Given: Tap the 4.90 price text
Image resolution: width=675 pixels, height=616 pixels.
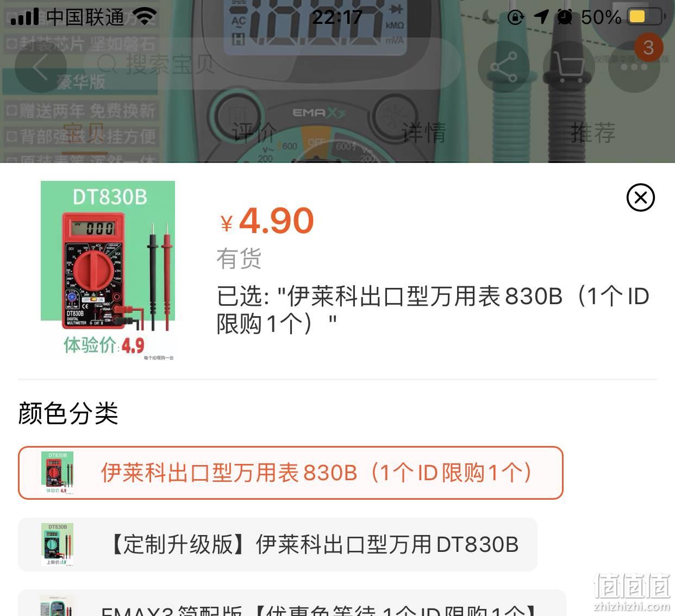Looking at the screenshot, I should 276,221.
